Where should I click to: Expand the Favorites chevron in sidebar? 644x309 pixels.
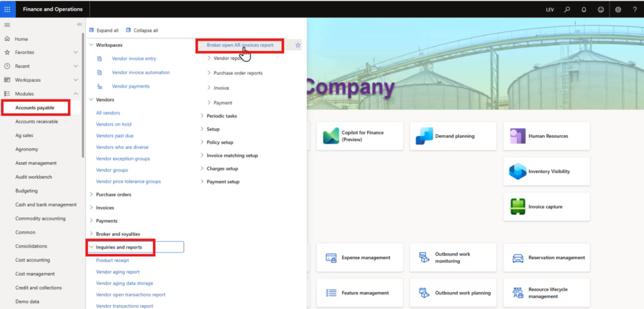(x=75, y=52)
